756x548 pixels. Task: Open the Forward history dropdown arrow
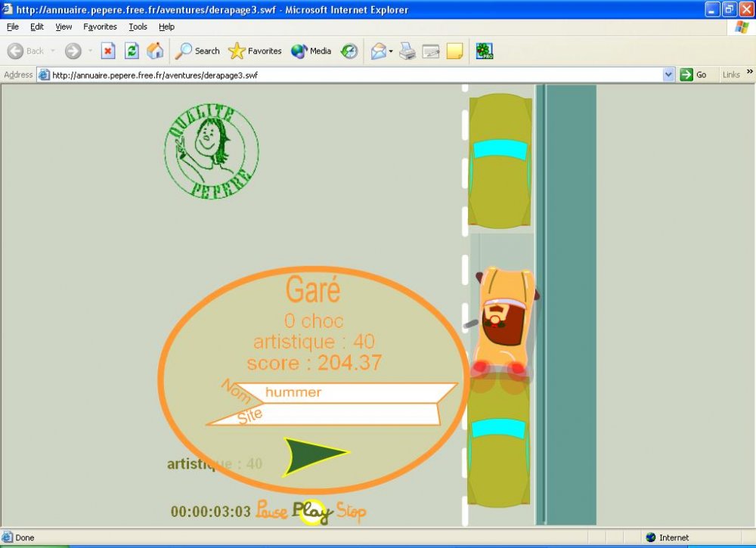tap(90, 51)
